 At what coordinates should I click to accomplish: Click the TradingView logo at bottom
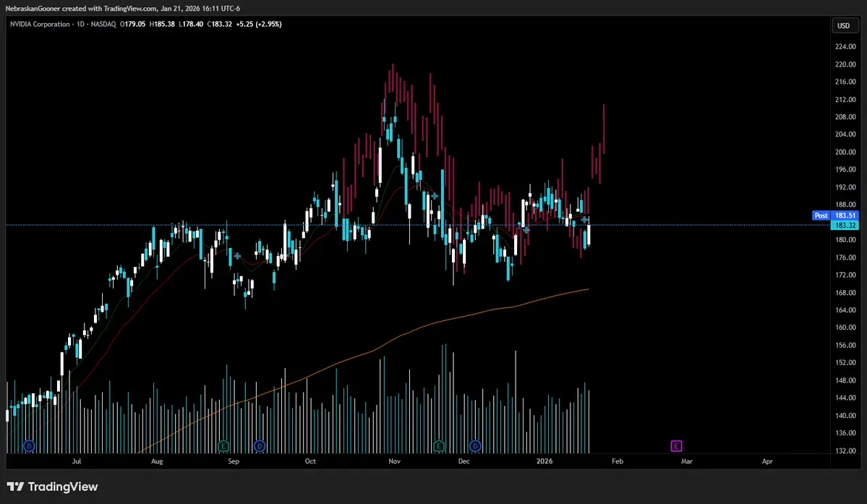pos(52,487)
